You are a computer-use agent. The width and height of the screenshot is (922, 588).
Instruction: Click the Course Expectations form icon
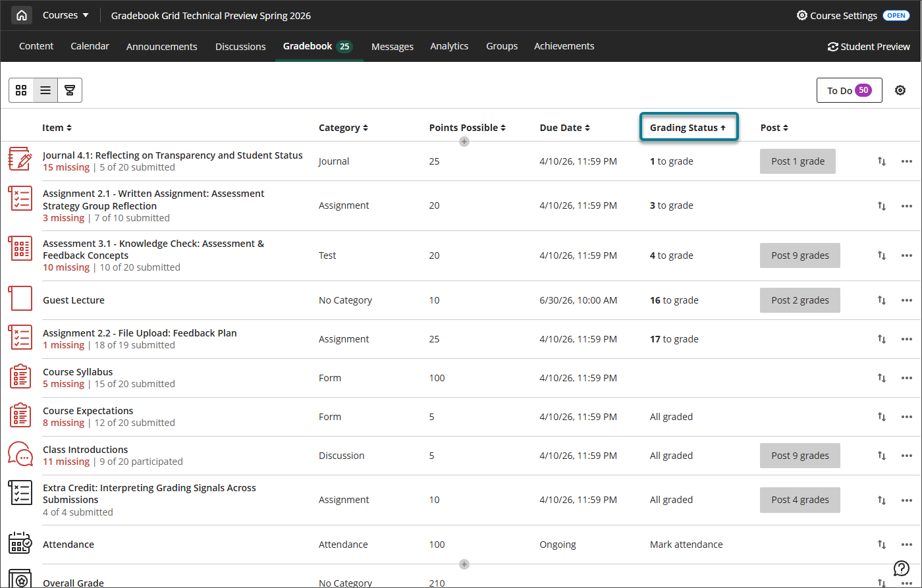tap(20, 415)
